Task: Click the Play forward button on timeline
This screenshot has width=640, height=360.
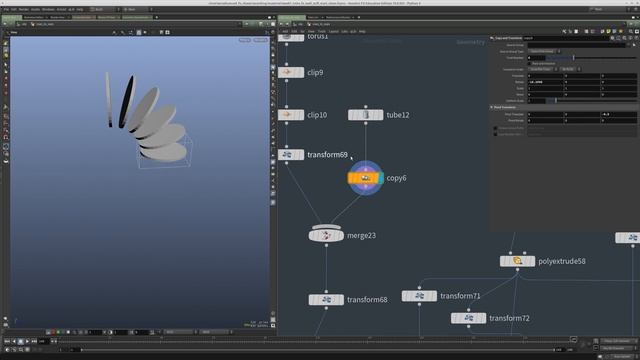Action: point(27,341)
